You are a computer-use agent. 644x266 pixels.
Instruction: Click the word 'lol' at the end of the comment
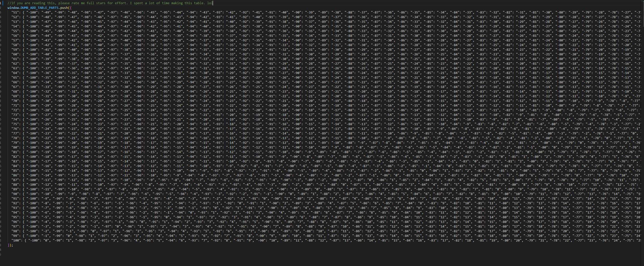point(210,3)
